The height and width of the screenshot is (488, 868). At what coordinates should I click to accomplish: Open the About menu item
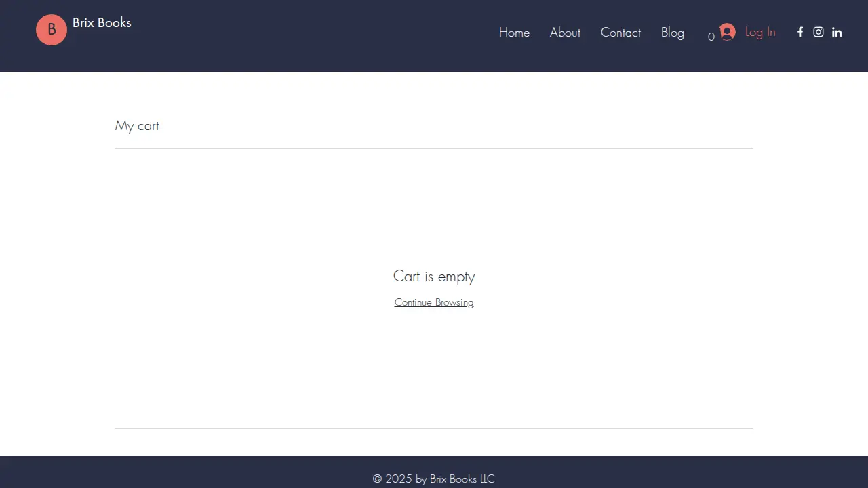point(565,33)
